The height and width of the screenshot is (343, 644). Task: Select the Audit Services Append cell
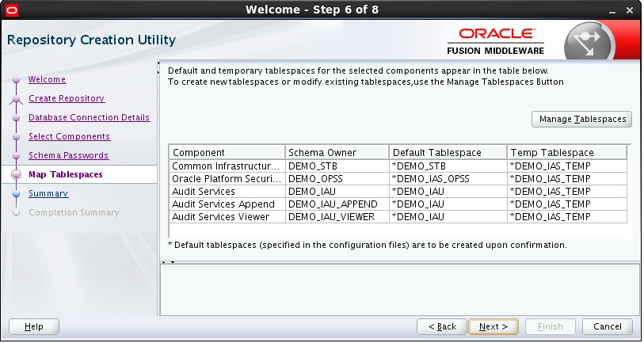[227, 204]
